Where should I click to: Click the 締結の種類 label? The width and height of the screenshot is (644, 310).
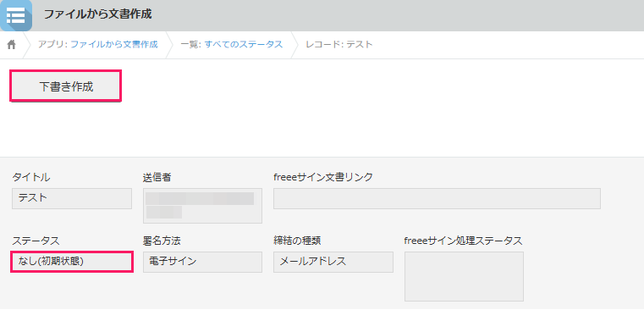(x=297, y=241)
